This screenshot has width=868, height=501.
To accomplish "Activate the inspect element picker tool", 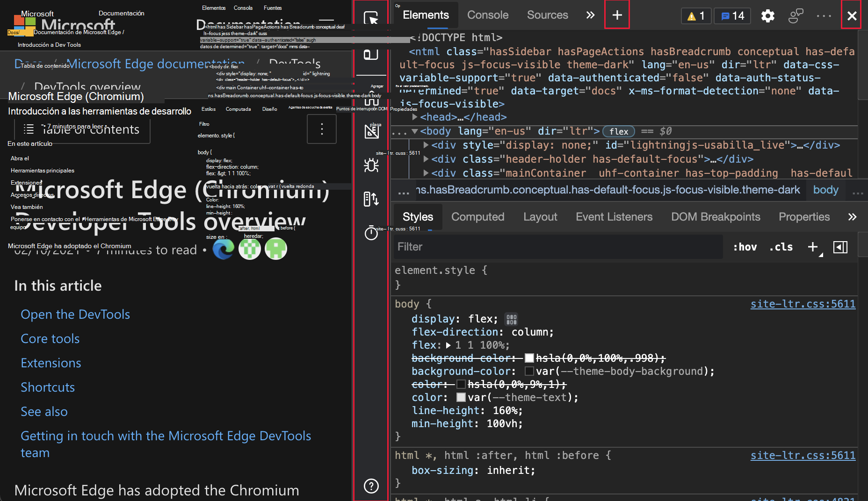I will 371,18.
